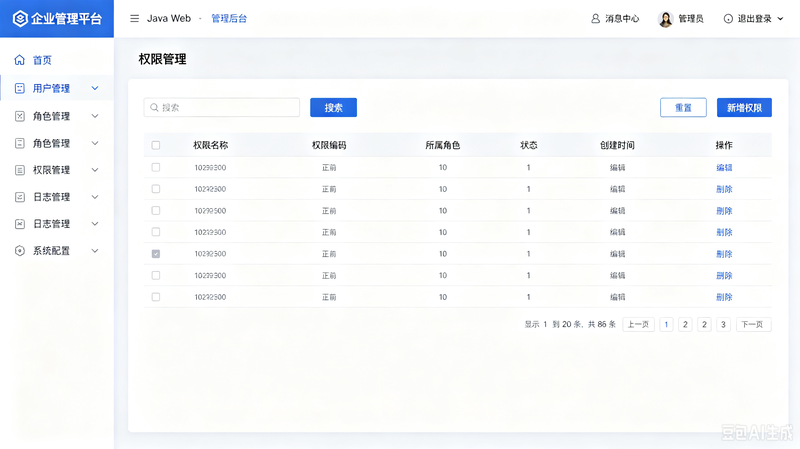Screen dimensions: 800x449
Task: Tick the checkbox of the row with 编辑 link
Action: point(156,167)
